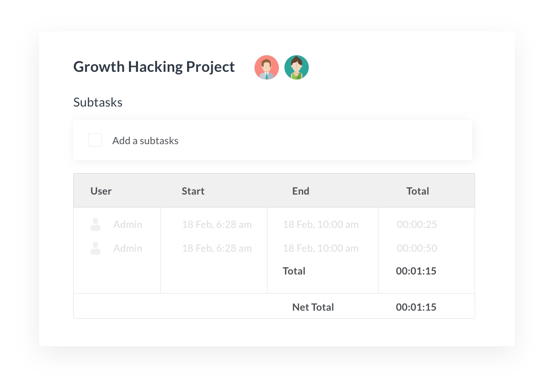Select the 00:00:25 duration entry

(417, 225)
